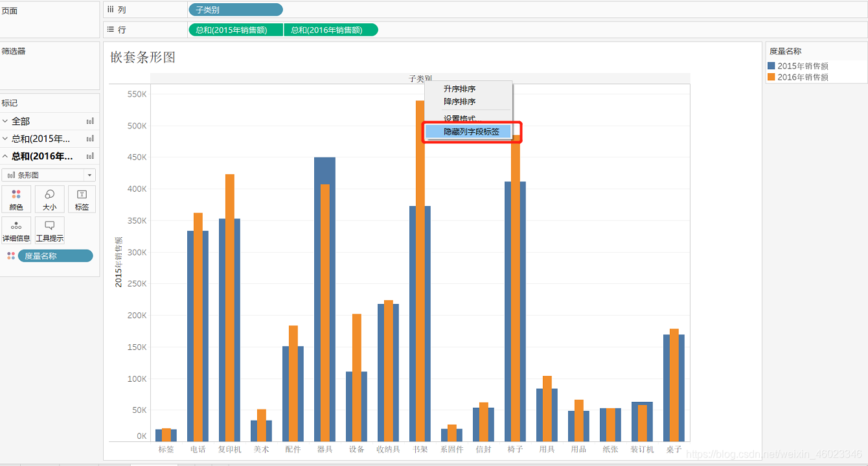The image size is (868, 466).
Task: Click the 嵌套条形图 chart title
Action: tap(143, 57)
